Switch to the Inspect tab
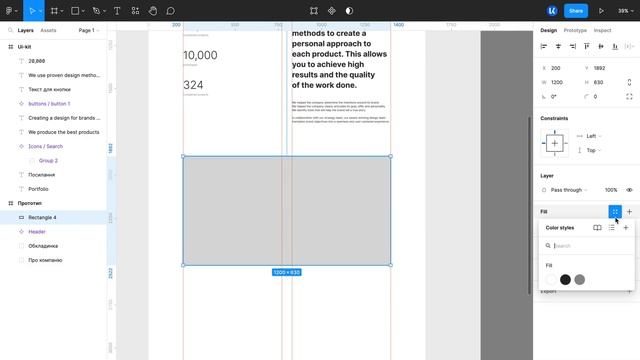Viewport: 640px width, 360px height. (x=602, y=30)
